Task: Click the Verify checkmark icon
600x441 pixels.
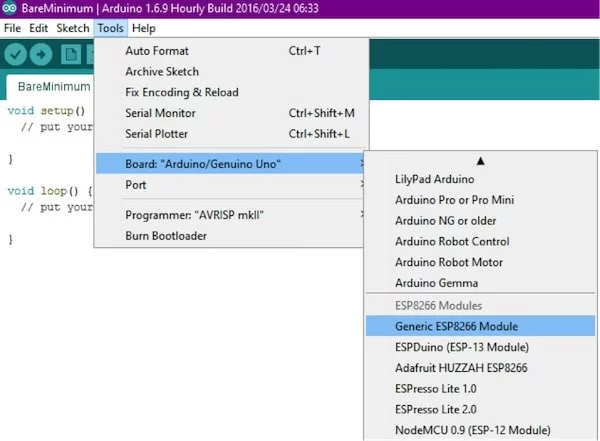Action: pos(15,54)
